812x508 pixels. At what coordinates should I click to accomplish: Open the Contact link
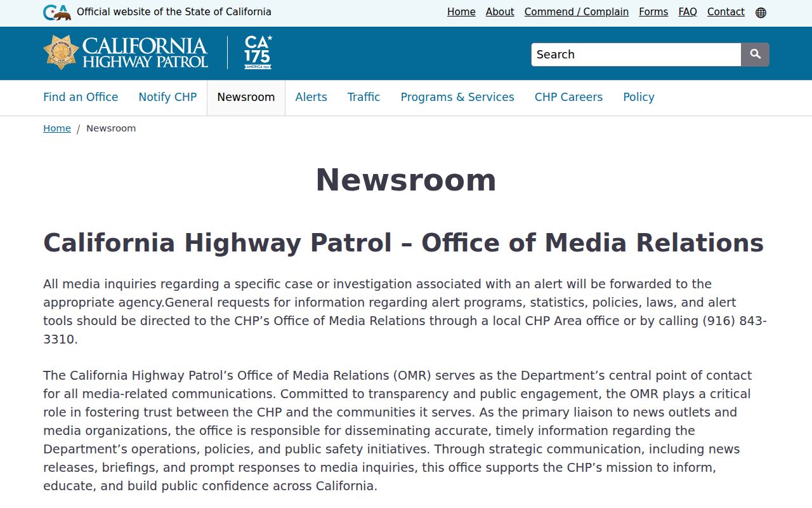pyautogui.click(x=726, y=12)
